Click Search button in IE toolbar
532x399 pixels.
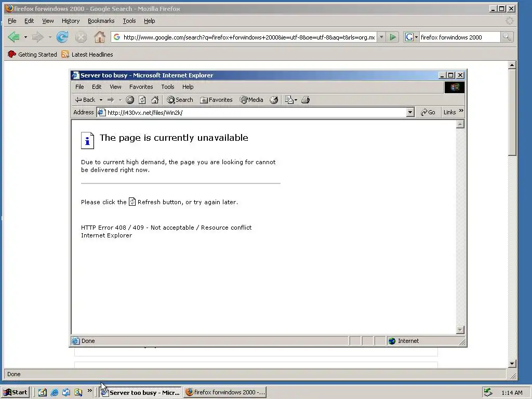[180, 100]
